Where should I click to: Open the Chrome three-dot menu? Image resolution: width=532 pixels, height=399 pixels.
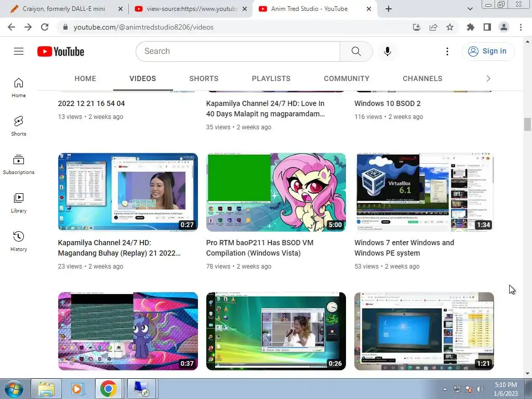coord(521,27)
